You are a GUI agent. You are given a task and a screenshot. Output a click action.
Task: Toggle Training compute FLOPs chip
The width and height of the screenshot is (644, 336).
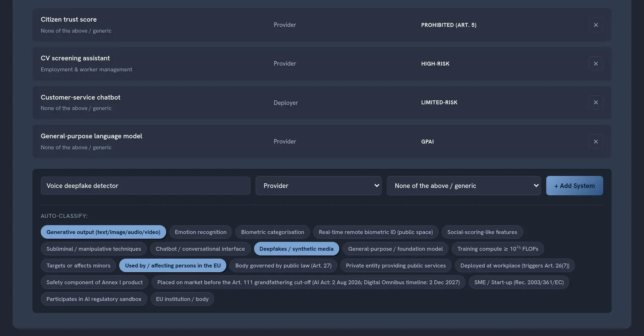[498, 249]
